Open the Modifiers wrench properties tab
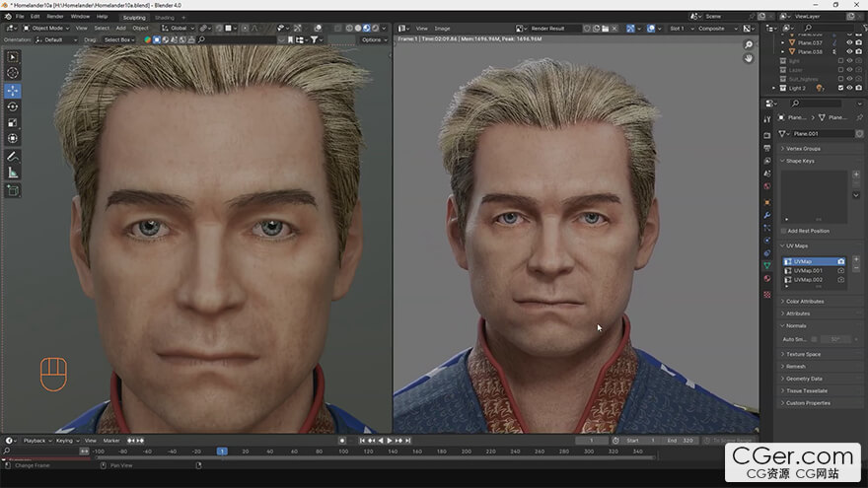Viewport: 868px width, 488px height. tap(767, 214)
